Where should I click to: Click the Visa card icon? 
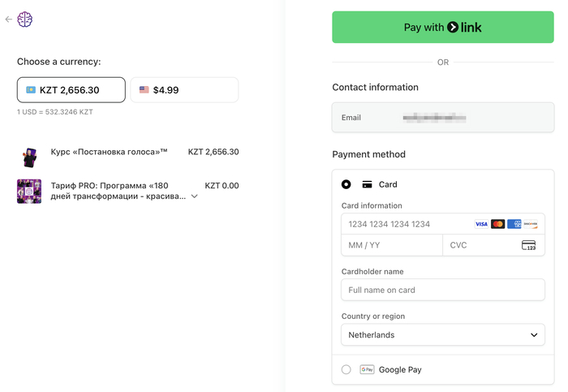click(481, 224)
